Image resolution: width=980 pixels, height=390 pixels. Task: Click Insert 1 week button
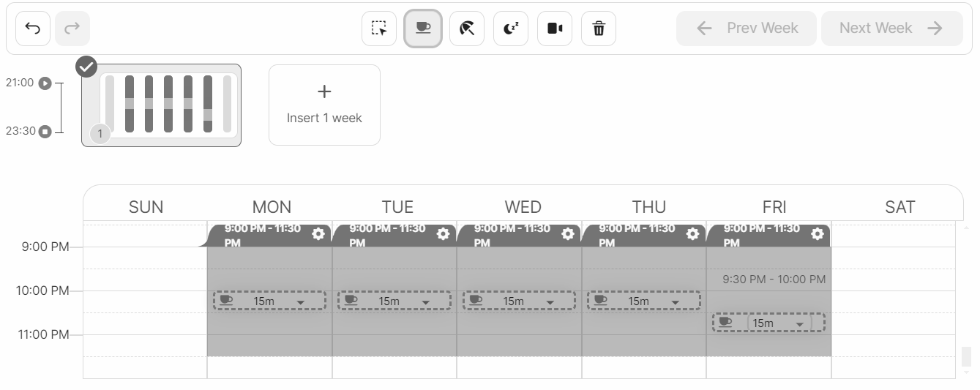click(x=324, y=105)
